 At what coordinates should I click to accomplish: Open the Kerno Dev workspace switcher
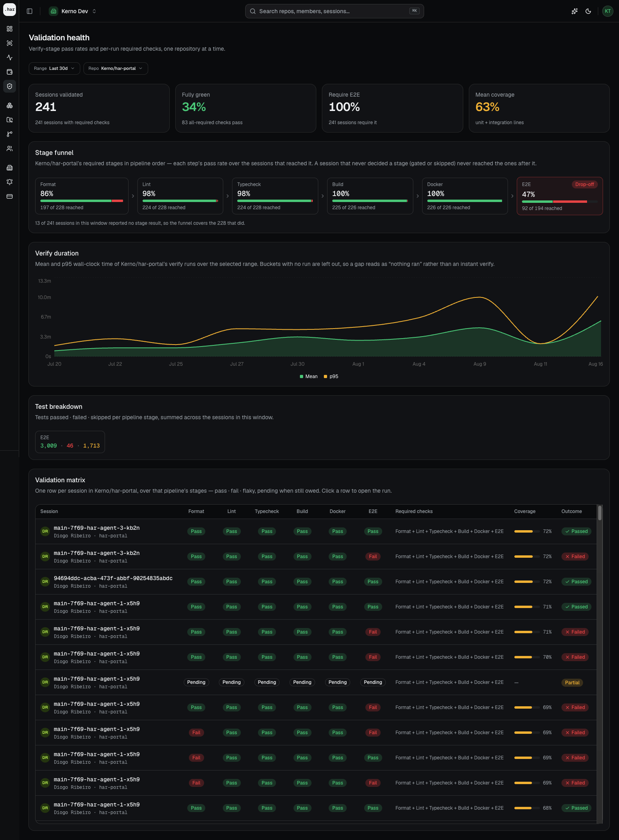click(x=73, y=11)
